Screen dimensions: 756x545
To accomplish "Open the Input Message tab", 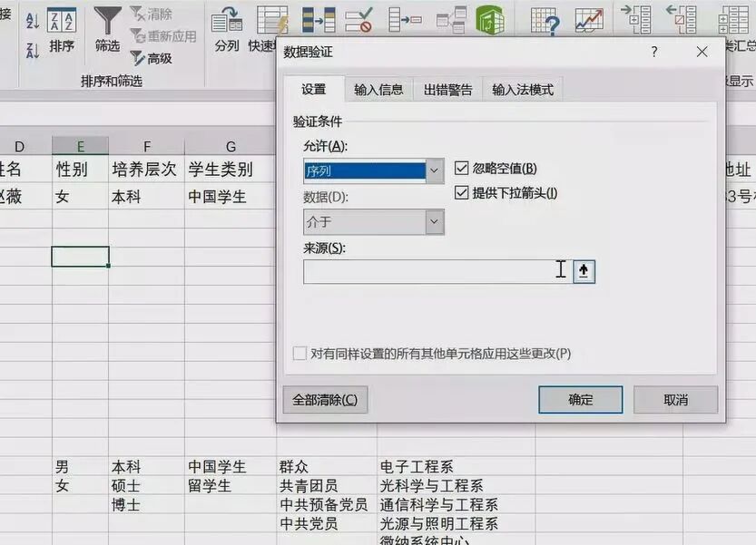I will [379, 89].
